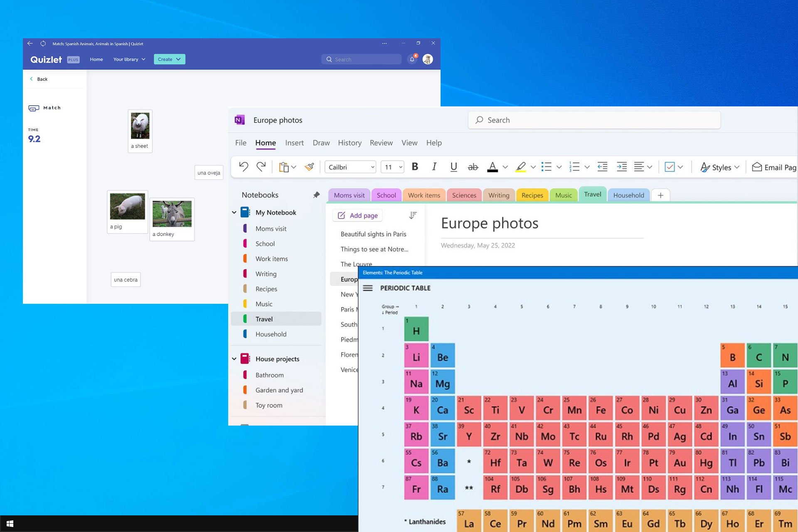
Task: Open the paste options dropdown arrow
Action: 294,167
